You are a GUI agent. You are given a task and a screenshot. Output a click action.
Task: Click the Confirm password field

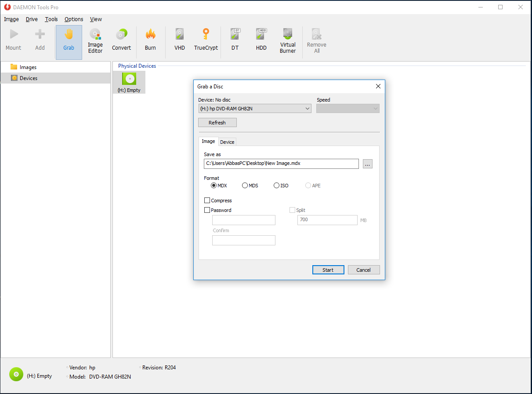pyautogui.click(x=244, y=240)
